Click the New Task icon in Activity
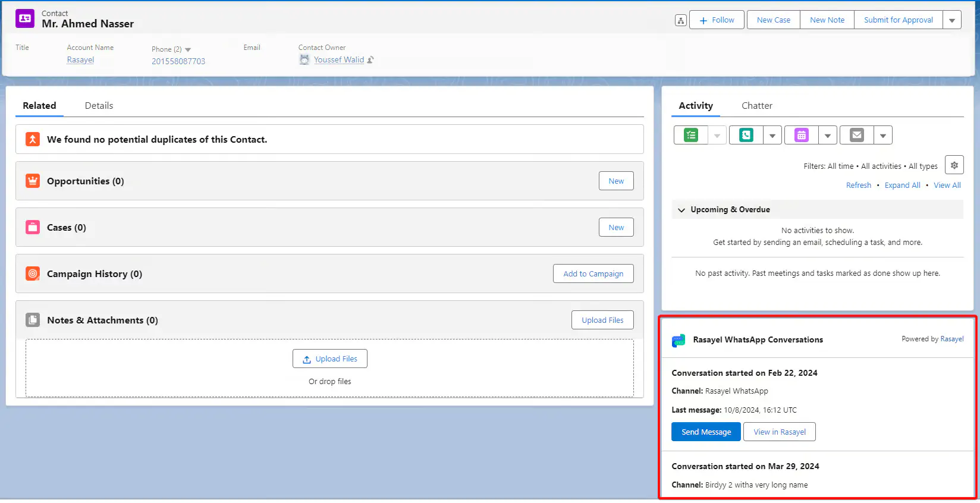Screen dimensions: 980x503 coord(691,135)
